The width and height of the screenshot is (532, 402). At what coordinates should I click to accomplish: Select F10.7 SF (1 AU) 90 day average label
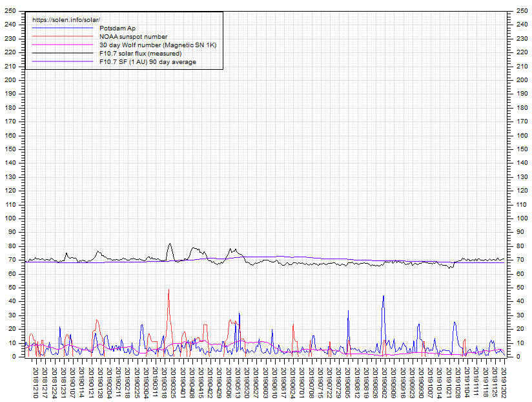point(148,62)
